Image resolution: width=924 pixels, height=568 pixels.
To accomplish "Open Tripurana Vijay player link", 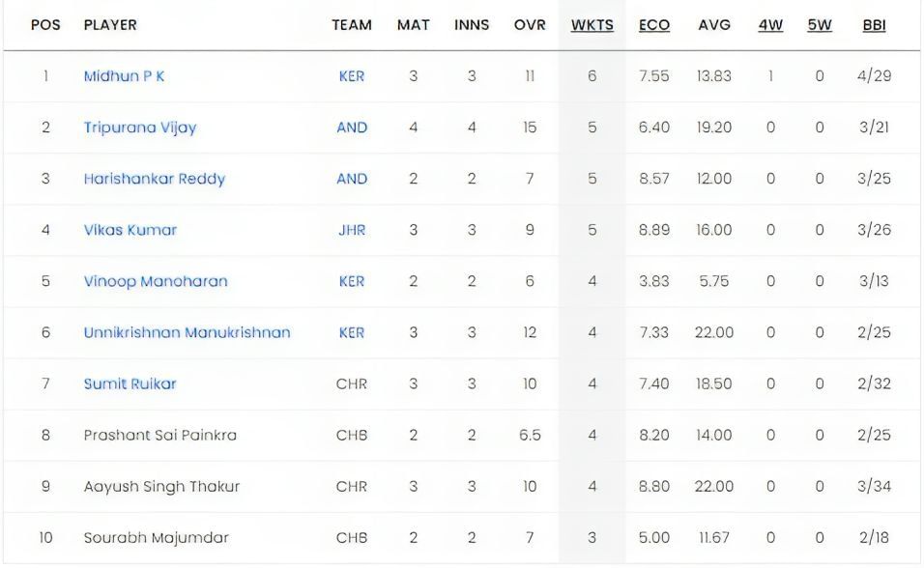I will pos(140,128).
